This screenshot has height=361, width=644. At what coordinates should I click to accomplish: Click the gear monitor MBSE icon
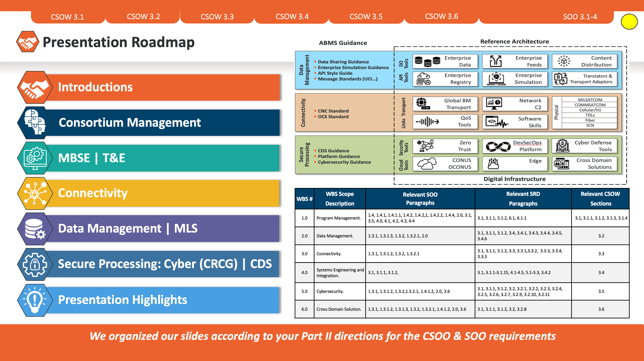click(x=35, y=158)
